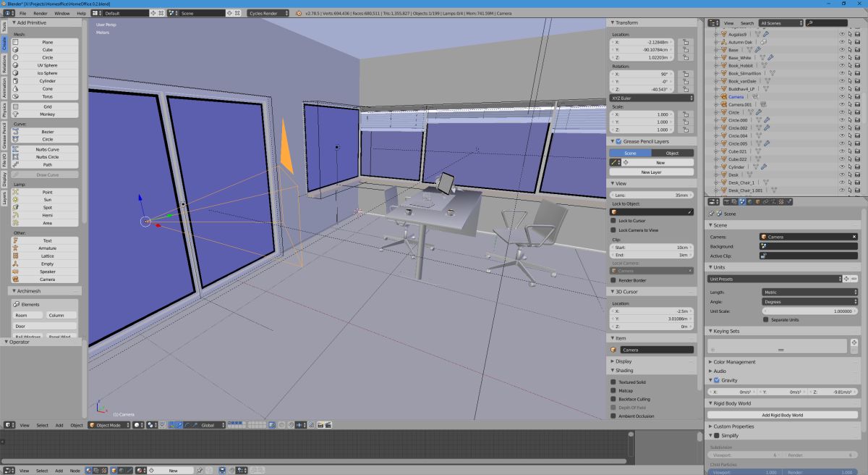The height and width of the screenshot is (475, 868).
Task: Expand the Color Management panel
Action: [734, 362]
